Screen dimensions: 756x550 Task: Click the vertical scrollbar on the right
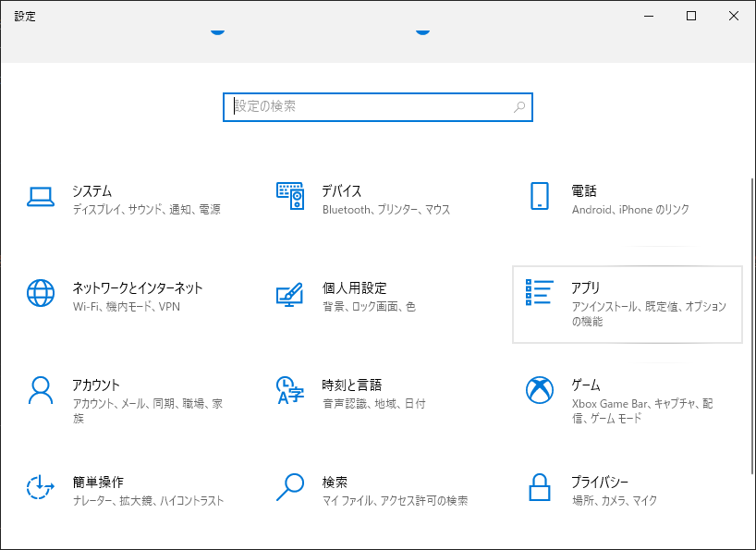752,326
